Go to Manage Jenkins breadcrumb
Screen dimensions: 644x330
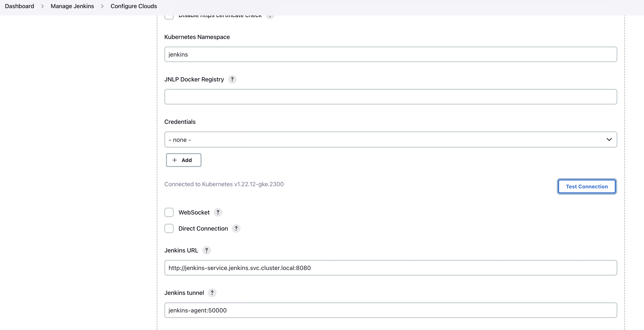click(72, 6)
